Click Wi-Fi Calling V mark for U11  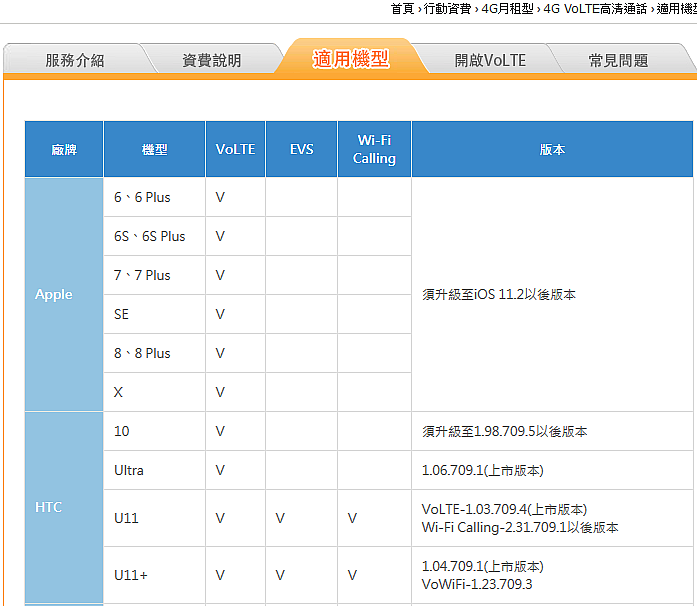pyautogui.click(x=352, y=518)
